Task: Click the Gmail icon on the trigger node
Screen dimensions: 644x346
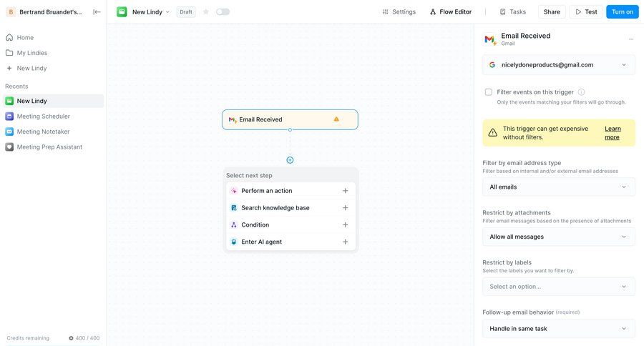Action: pos(233,120)
